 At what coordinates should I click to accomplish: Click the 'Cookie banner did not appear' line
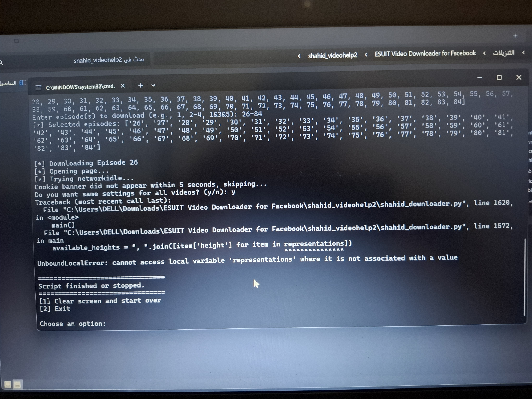[151, 185]
